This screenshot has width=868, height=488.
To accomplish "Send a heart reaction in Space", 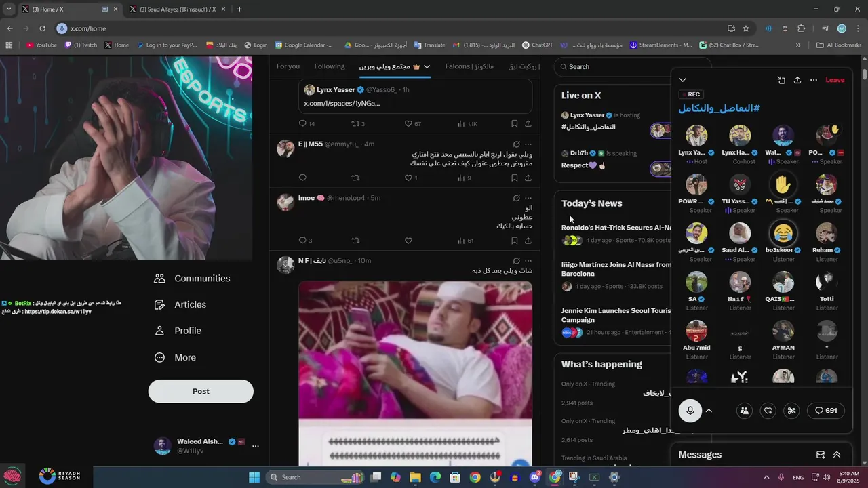I will click(x=768, y=411).
